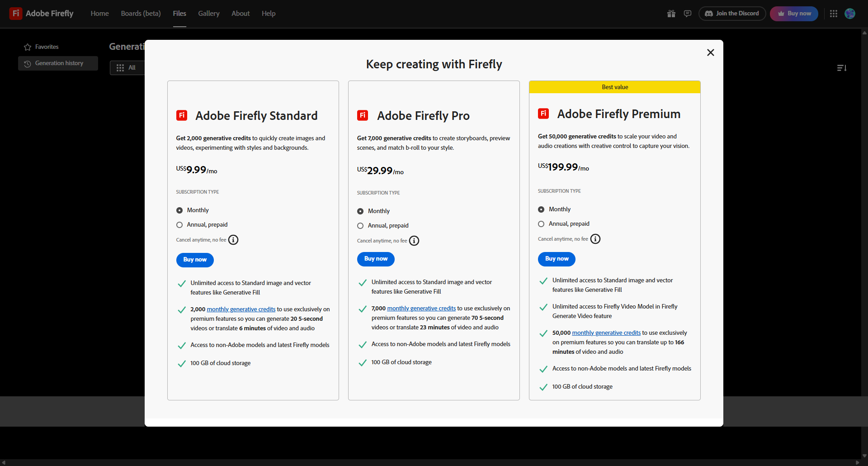Select Annual, prepaid for Firefly Standard
This screenshot has width=868, height=466.
point(179,225)
